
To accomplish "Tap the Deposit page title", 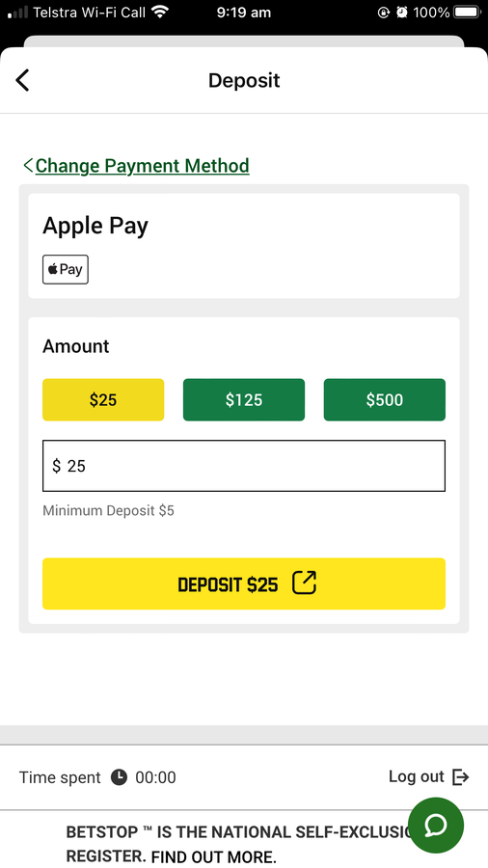I will [244, 80].
